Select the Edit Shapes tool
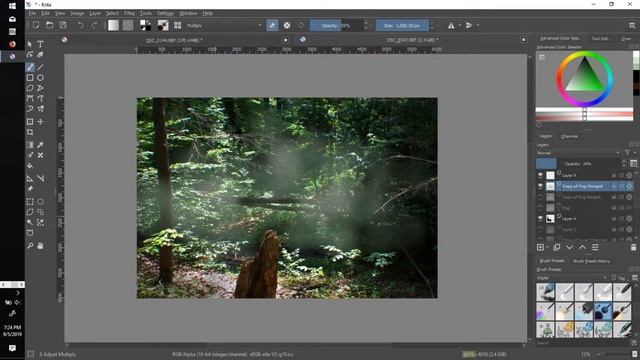The height and width of the screenshot is (360, 640). point(30,54)
